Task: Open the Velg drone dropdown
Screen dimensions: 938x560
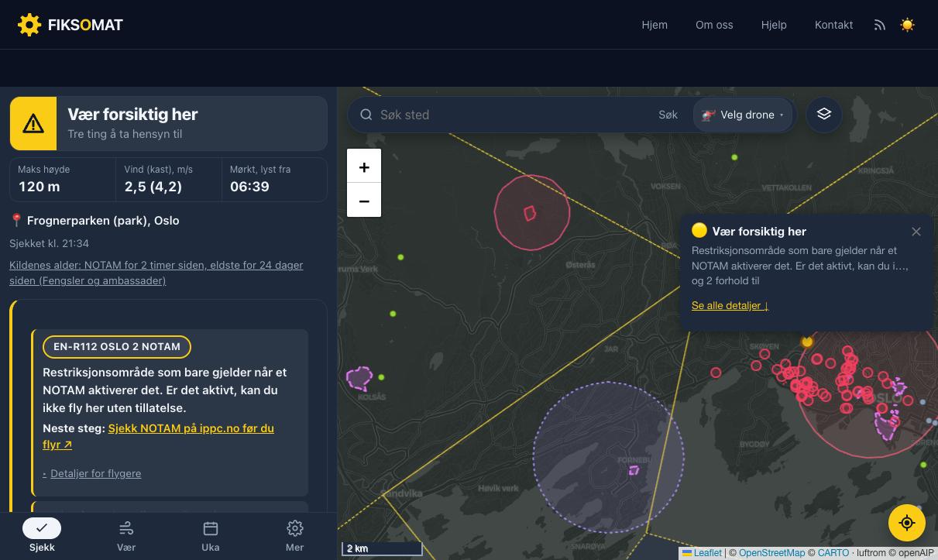Action: [743, 115]
